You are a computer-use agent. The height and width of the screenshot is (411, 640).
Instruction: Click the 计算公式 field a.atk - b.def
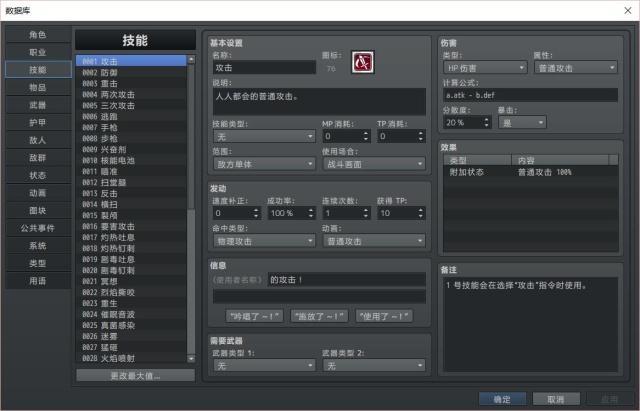(x=530, y=95)
